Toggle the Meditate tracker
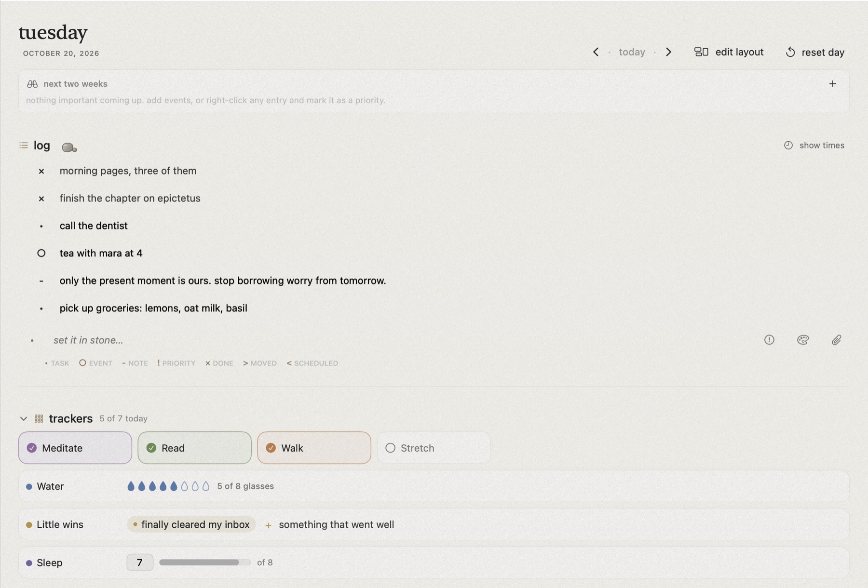Viewport: 868px width, 588px height. pos(75,448)
